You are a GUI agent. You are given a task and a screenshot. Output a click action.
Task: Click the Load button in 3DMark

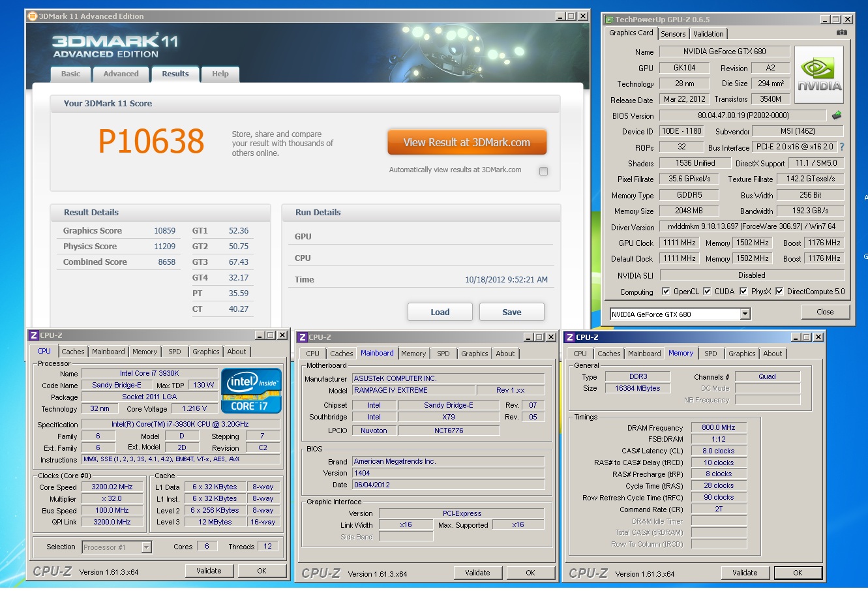pos(440,312)
